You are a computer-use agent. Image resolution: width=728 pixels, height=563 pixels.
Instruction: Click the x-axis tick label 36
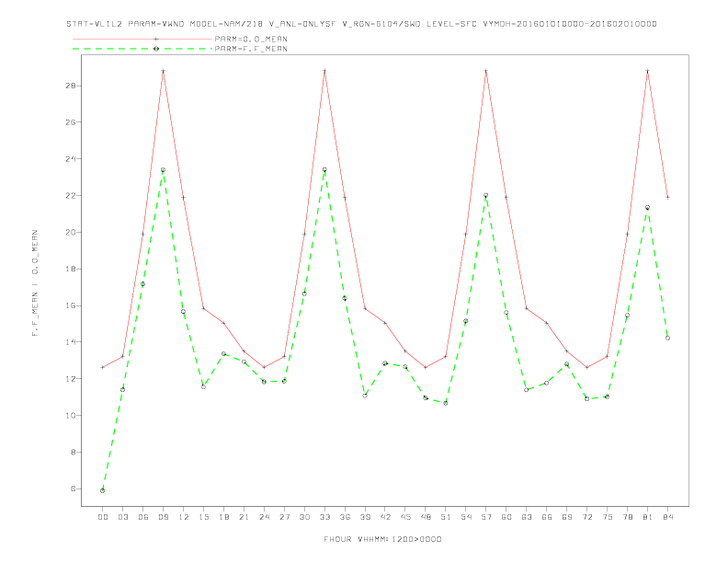click(345, 517)
